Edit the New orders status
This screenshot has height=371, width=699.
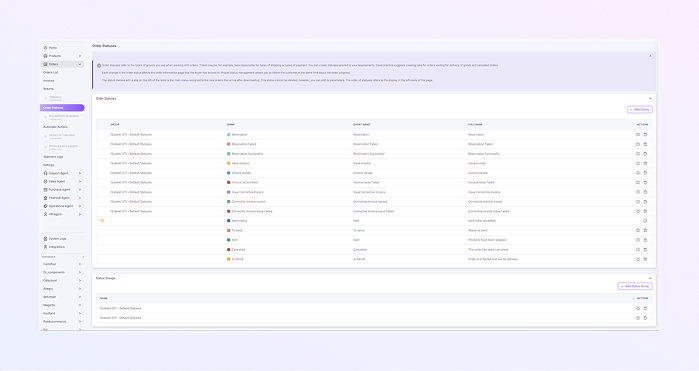coord(645,221)
